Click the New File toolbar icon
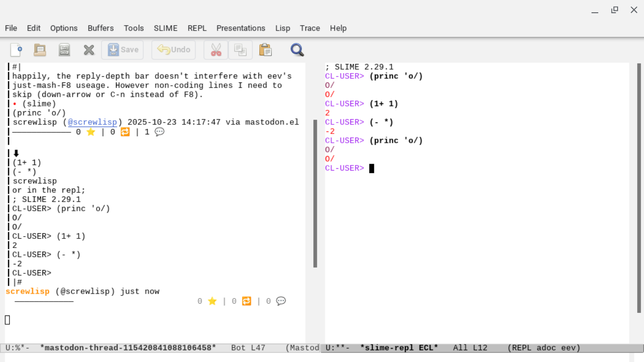 click(16, 50)
